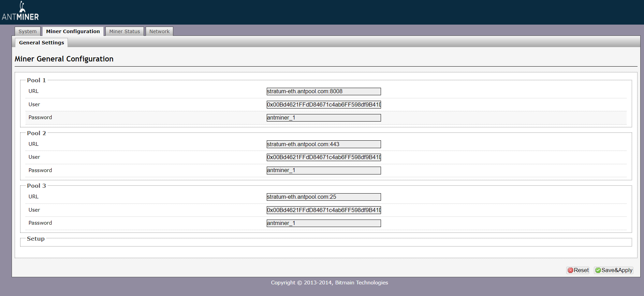The width and height of the screenshot is (644, 296).
Task: Click the URL label in Pool 2
Action: point(33,144)
